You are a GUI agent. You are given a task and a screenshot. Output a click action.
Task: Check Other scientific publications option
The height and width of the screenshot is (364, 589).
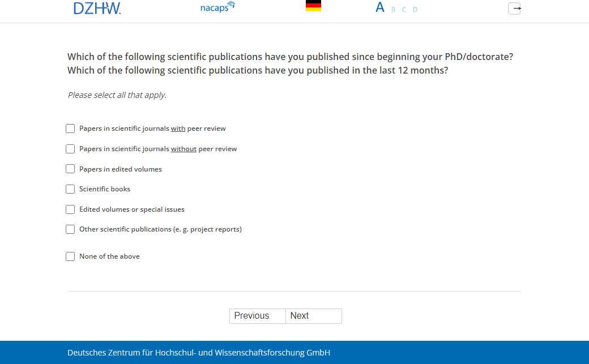click(x=70, y=229)
